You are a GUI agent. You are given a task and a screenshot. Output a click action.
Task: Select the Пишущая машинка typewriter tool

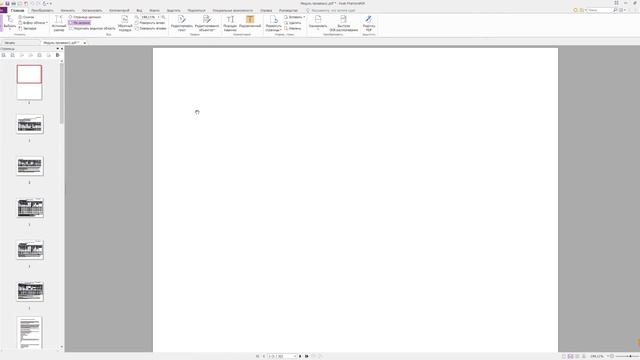click(x=230, y=23)
